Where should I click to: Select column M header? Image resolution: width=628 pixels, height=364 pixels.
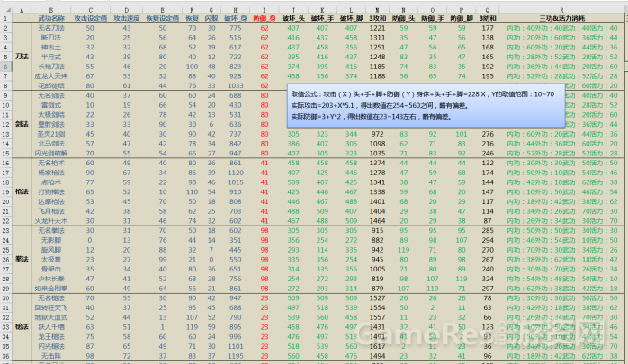(x=377, y=10)
